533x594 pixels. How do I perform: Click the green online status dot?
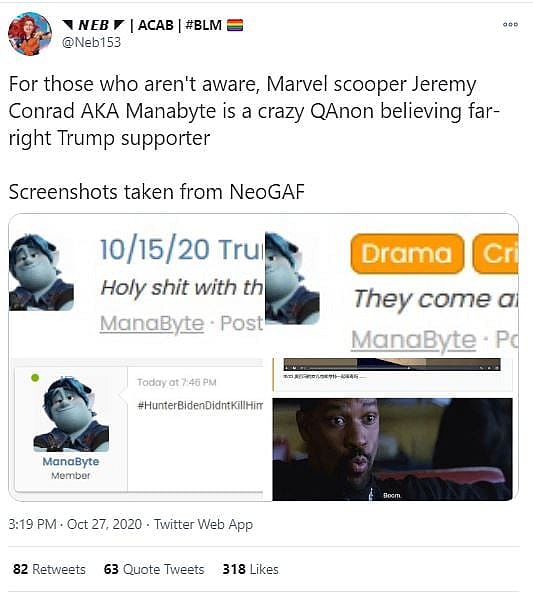pos(35,378)
